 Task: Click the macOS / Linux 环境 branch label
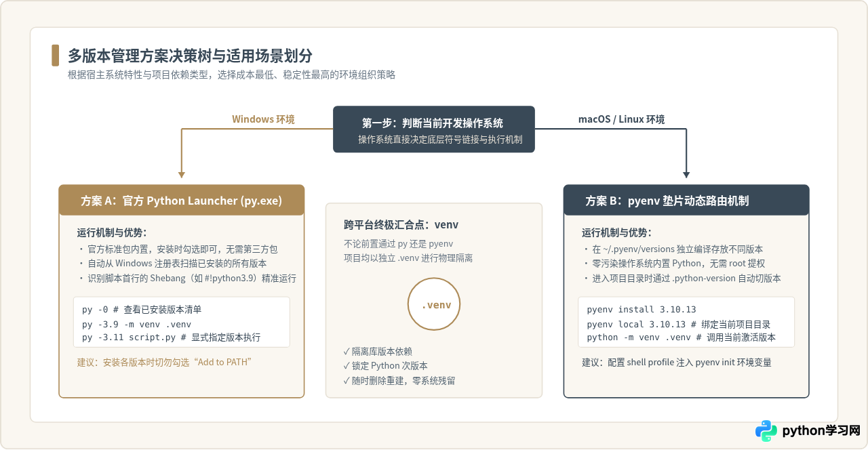[621, 119]
